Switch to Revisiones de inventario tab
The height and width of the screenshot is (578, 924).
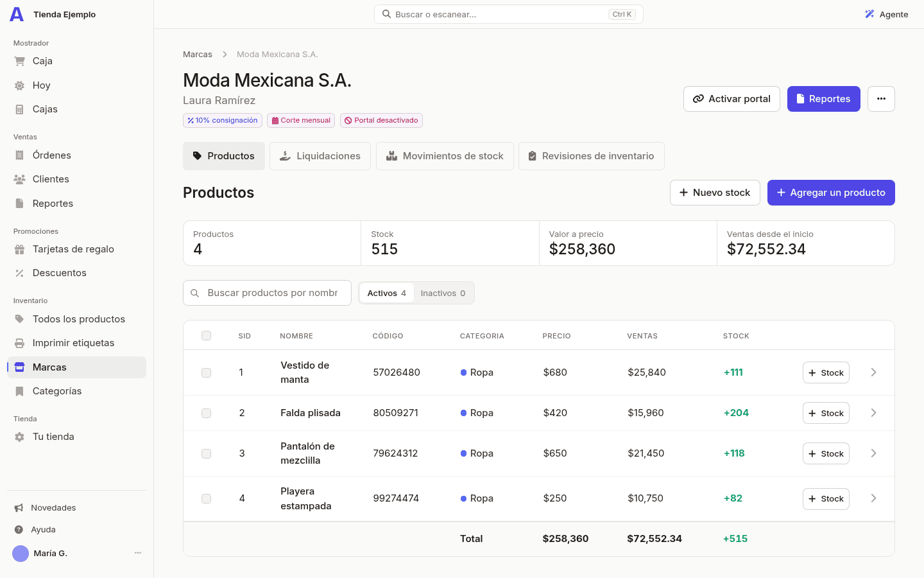(x=591, y=156)
